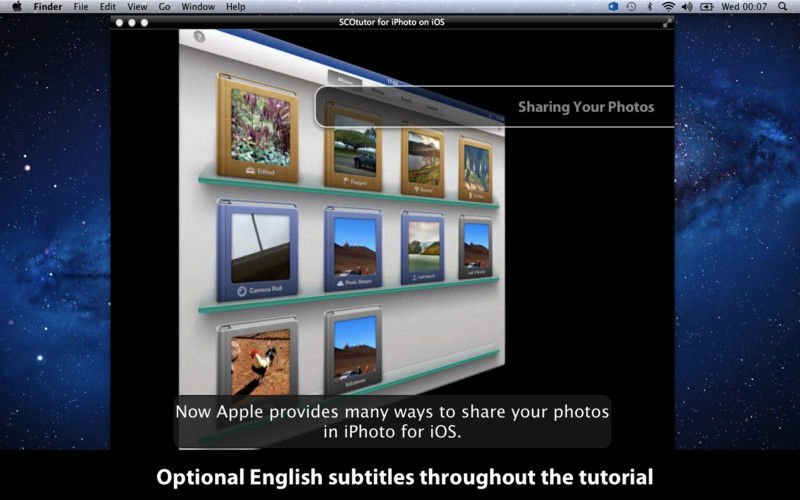The width and height of the screenshot is (800, 500).
Task: Open the dark gray album on the middle shelf
Action: [x=476, y=247]
